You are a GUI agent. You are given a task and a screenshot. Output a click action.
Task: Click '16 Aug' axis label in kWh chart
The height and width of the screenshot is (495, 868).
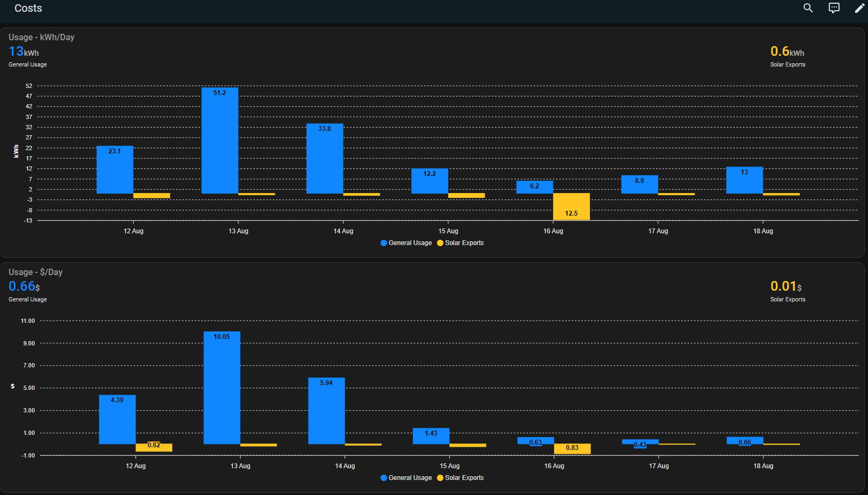553,231
